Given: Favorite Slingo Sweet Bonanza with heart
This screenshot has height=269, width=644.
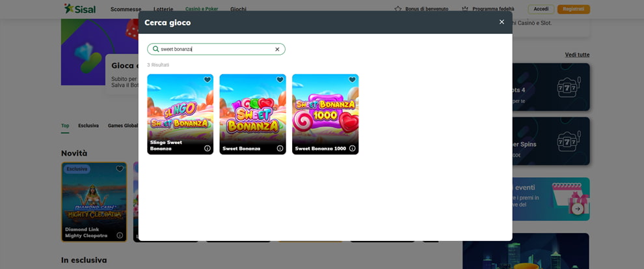Looking at the screenshot, I should click(x=208, y=80).
